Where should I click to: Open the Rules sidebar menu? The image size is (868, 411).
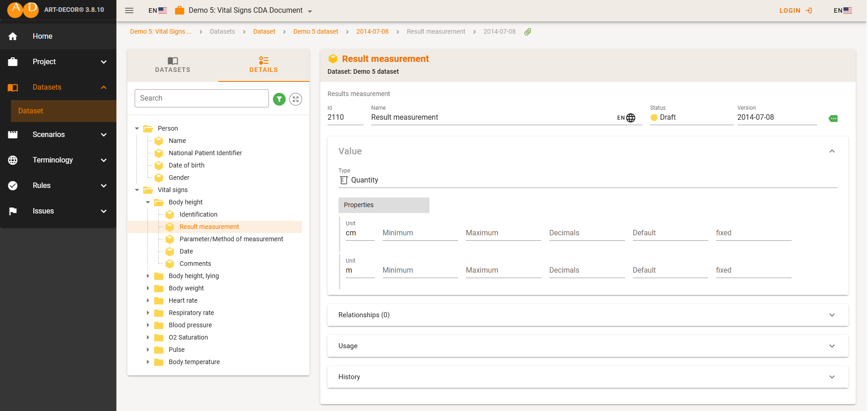[58, 185]
